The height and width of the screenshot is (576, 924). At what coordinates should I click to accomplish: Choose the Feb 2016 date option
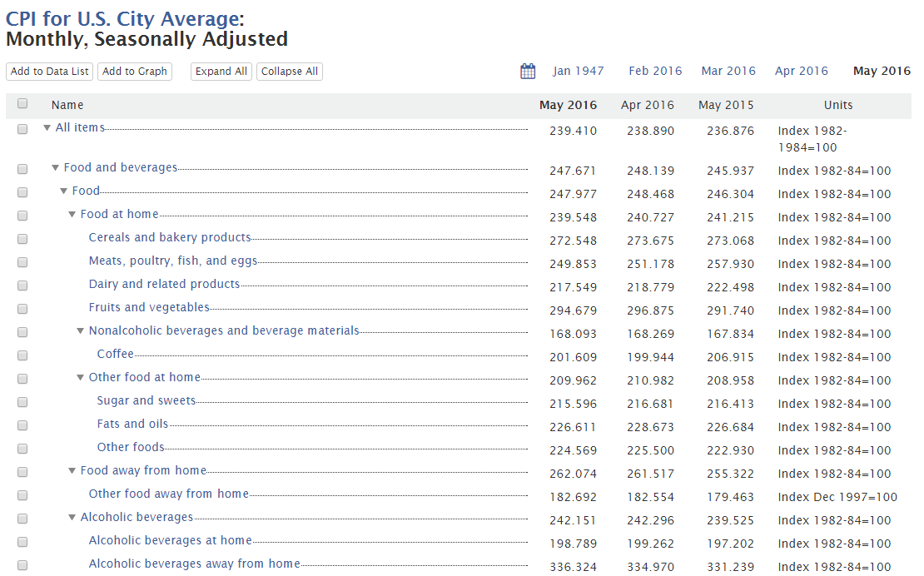click(655, 71)
